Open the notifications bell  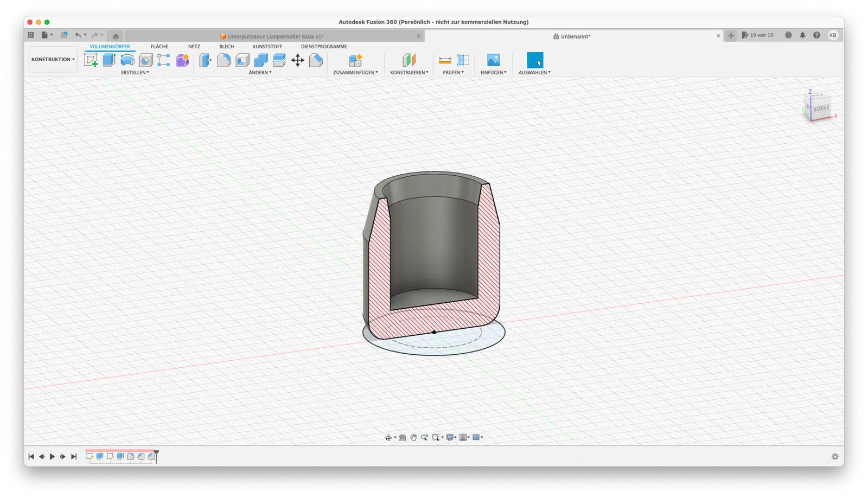click(802, 35)
